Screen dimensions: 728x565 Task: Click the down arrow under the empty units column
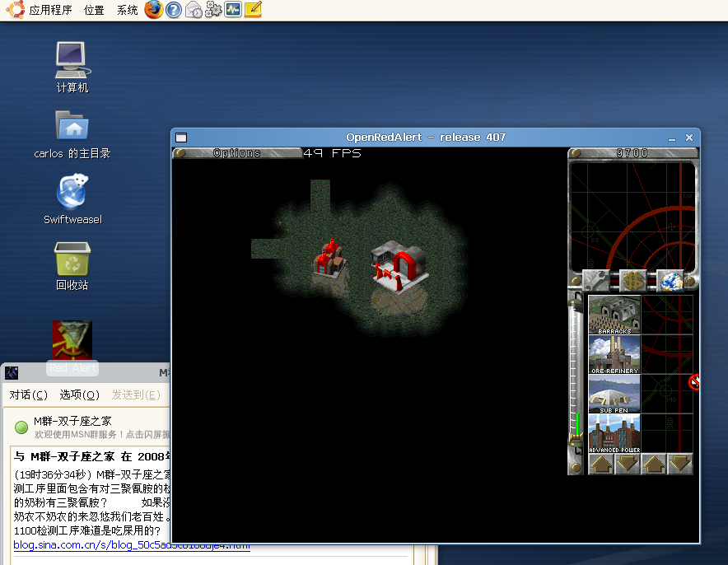tap(679, 464)
